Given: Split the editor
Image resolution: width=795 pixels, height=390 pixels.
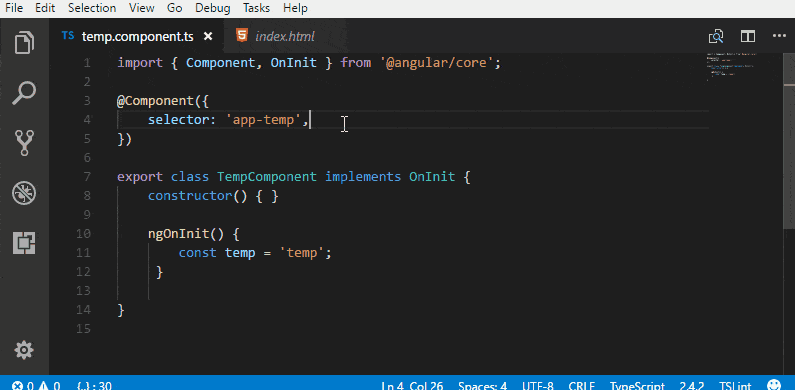Looking at the screenshot, I should point(748,37).
